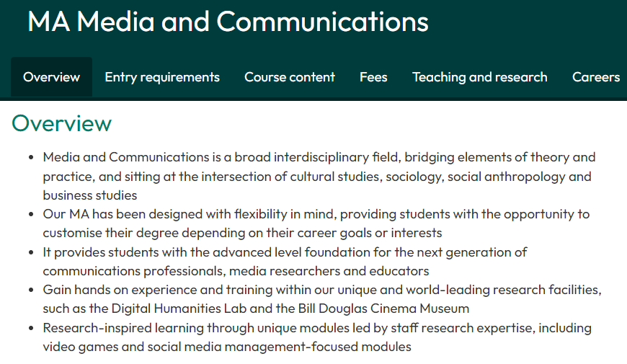This screenshot has width=627, height=364.
Task: Click the green Overview section heading
Action: [61, 123]
